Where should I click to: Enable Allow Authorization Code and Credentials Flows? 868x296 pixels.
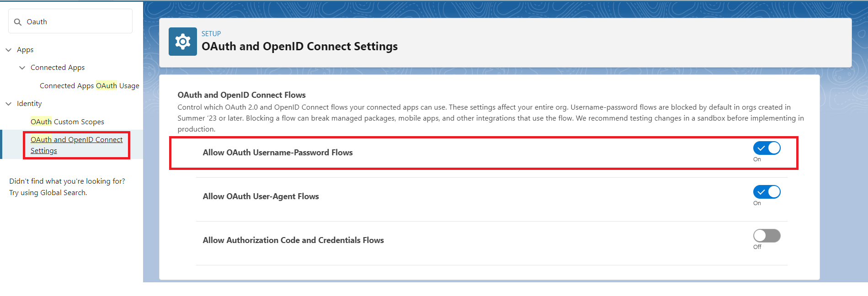pyautogui.click(x=767, y=236)
